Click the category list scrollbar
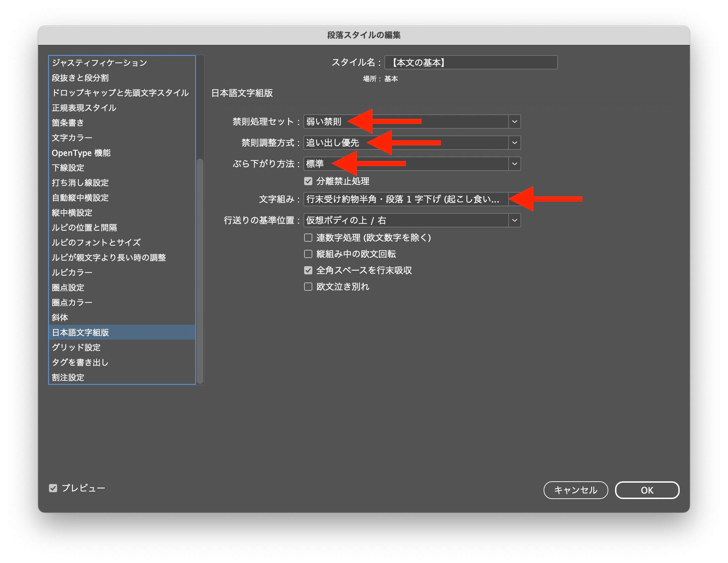 point(200,271)
